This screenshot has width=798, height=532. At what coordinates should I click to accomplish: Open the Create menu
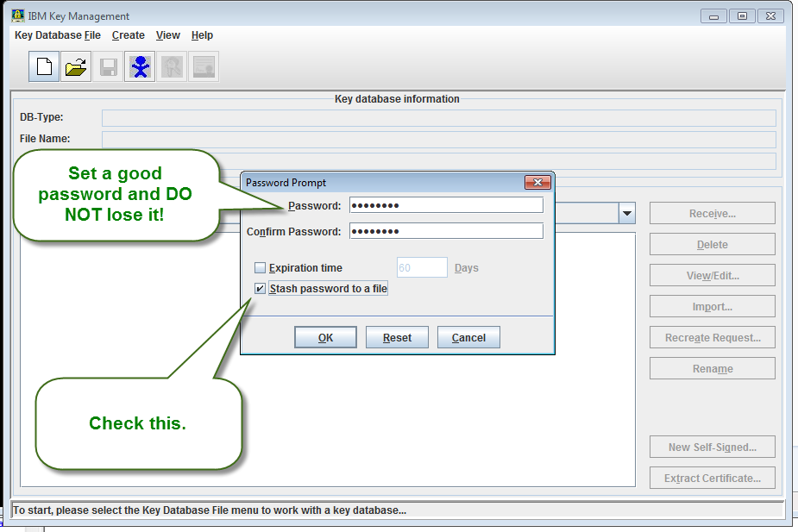tap(128, 35)
